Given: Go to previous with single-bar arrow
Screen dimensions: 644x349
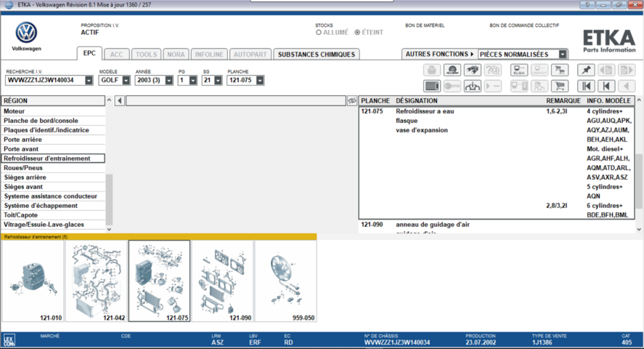Looking at the screenshot, I should [607, 86].
